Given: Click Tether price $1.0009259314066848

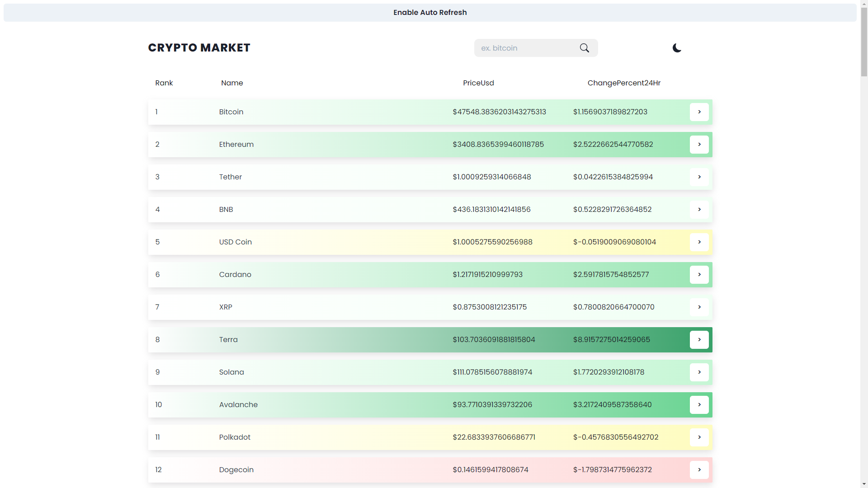Looking at the screenshot, I should [492, 177].
